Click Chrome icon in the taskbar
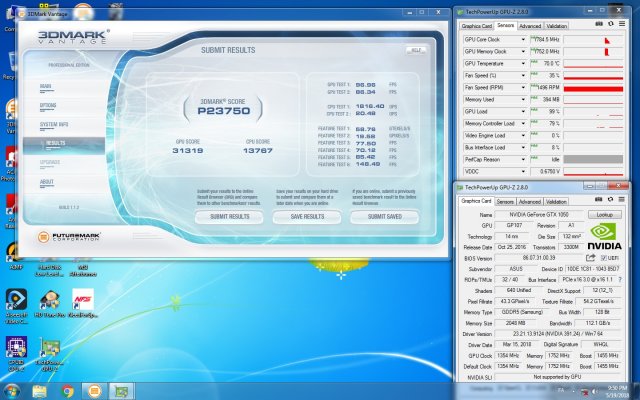This screenshot has height=400, width=640. tap(68, 390)
